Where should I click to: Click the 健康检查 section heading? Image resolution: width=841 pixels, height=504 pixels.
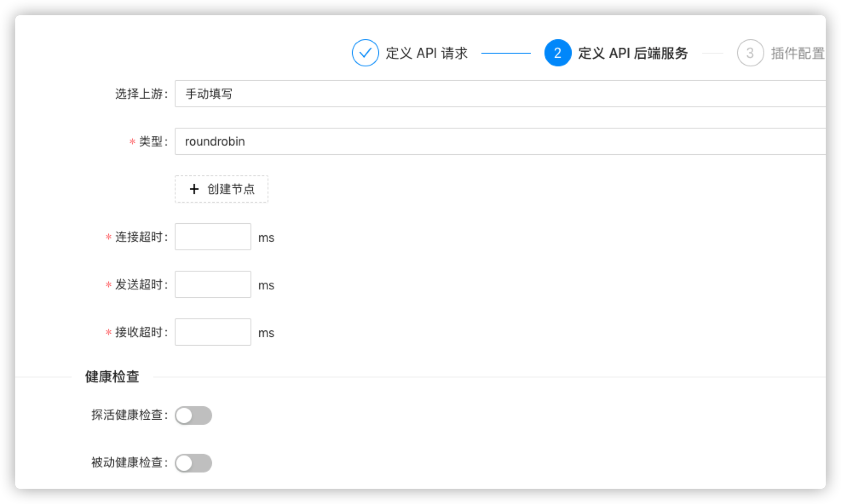(112, 377)
